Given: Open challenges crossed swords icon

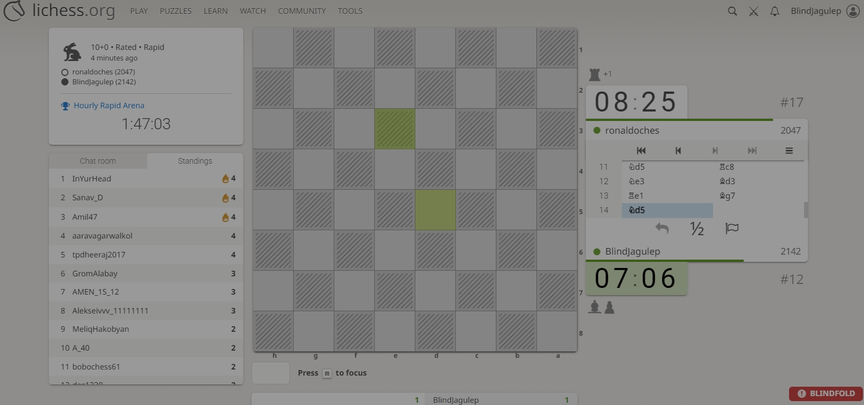Looking at the screenshot, I should point(753,11).
